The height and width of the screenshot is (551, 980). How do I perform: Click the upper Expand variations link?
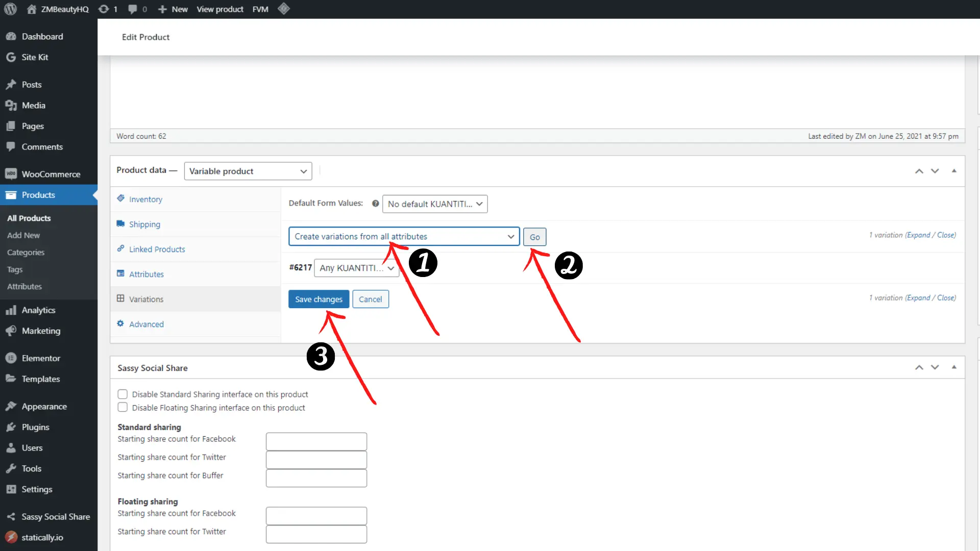919,235
